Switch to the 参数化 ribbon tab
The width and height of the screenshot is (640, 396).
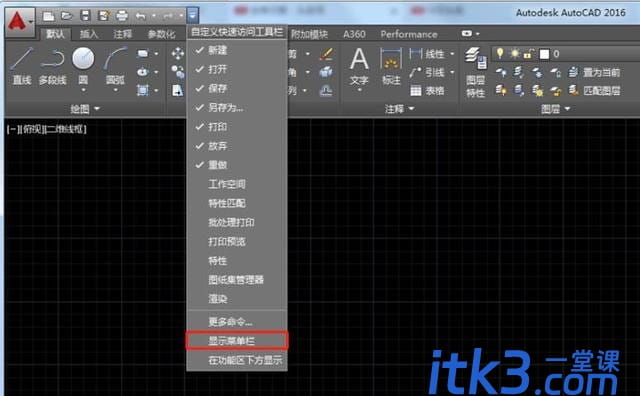162,34
